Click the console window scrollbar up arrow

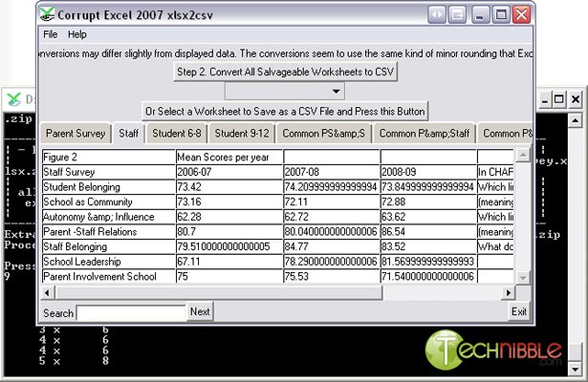(x=576, y=120)
